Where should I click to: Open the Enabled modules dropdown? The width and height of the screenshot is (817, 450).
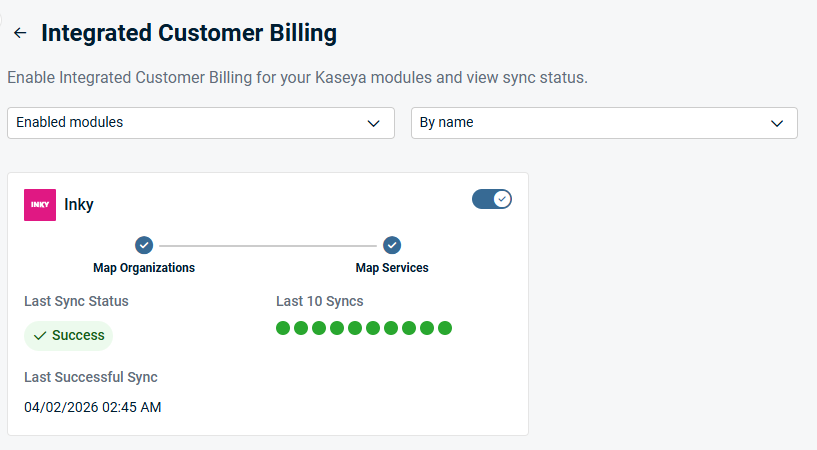(x=200, y=123)
